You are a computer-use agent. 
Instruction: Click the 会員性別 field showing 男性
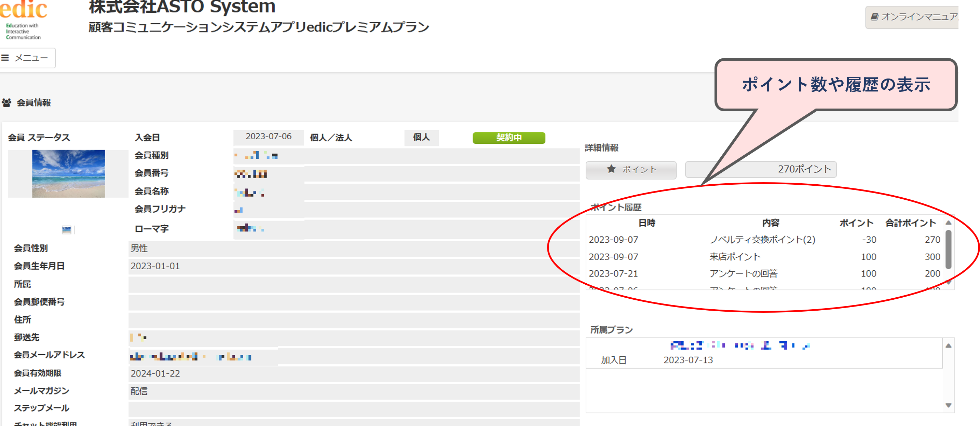tap(354, 248)
